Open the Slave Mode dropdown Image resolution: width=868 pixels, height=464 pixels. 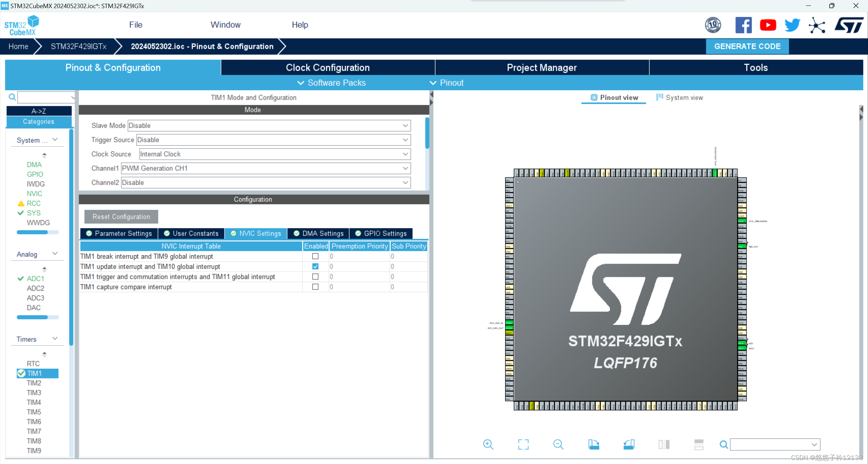[x=406, y=125]
